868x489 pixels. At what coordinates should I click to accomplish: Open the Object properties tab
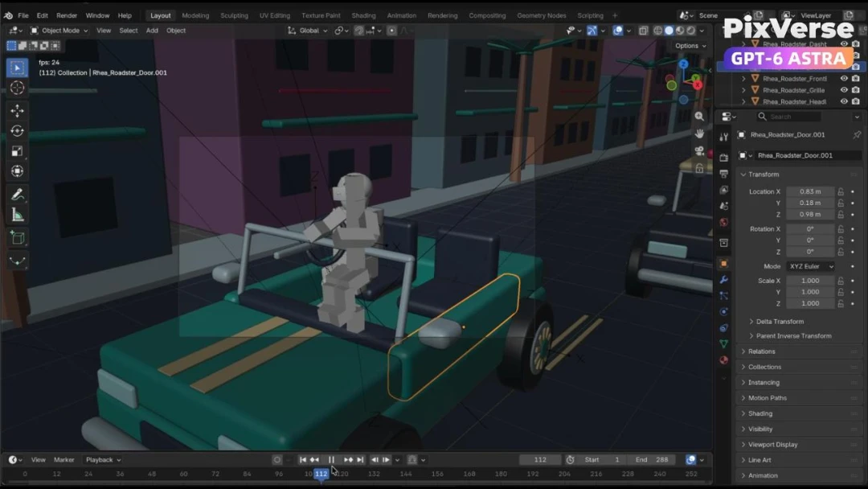coord(723,264)
